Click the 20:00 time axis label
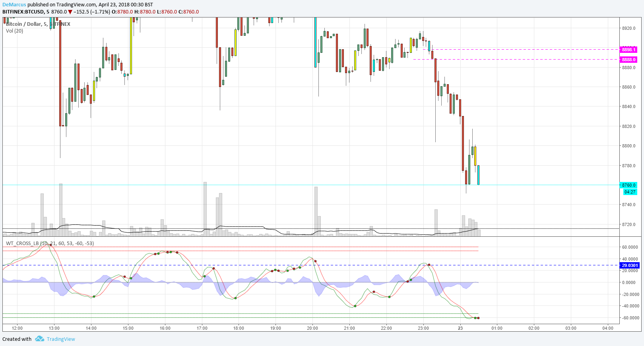Screen dimensions: 644x346 tap(312, 328)
